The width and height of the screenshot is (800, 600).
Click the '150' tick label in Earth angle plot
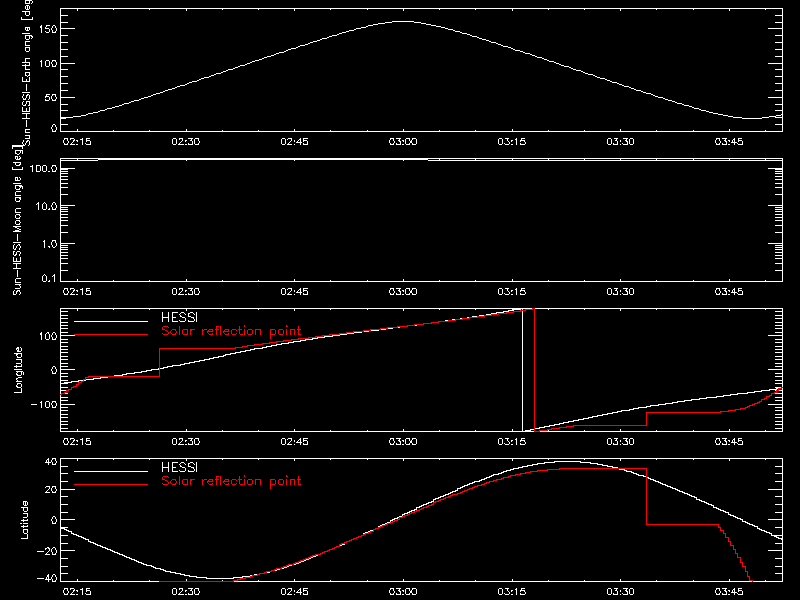48,29
